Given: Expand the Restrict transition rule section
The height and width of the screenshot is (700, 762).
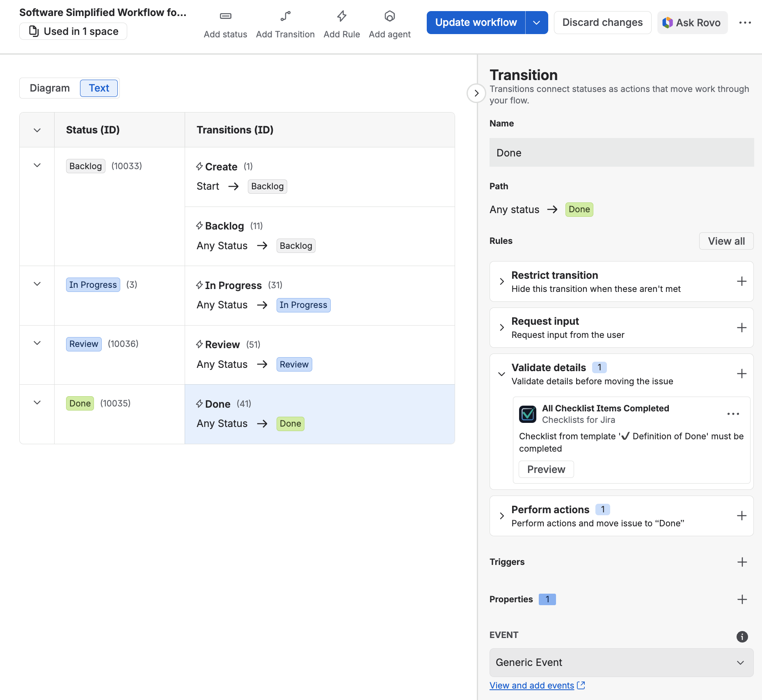Looking at the screenshot, I should click(x=501, y=281).
